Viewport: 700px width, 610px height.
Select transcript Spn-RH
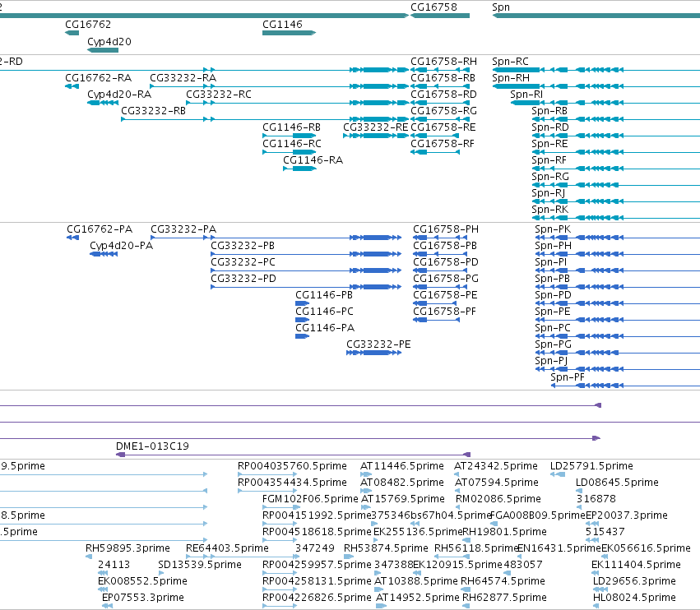511,78
